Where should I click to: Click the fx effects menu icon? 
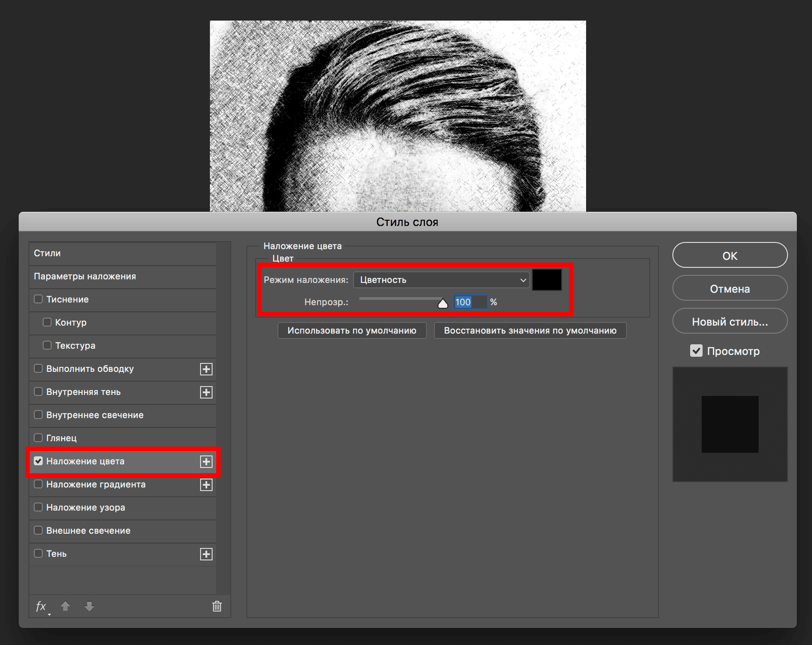[x=41, y=606]
